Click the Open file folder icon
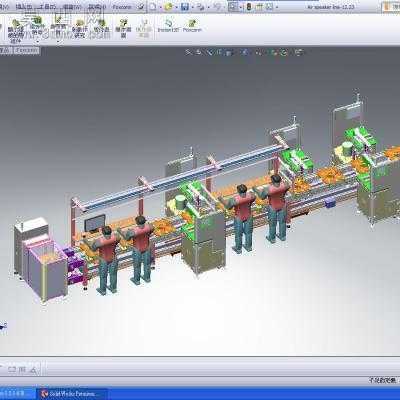 (x=168, y=7)
